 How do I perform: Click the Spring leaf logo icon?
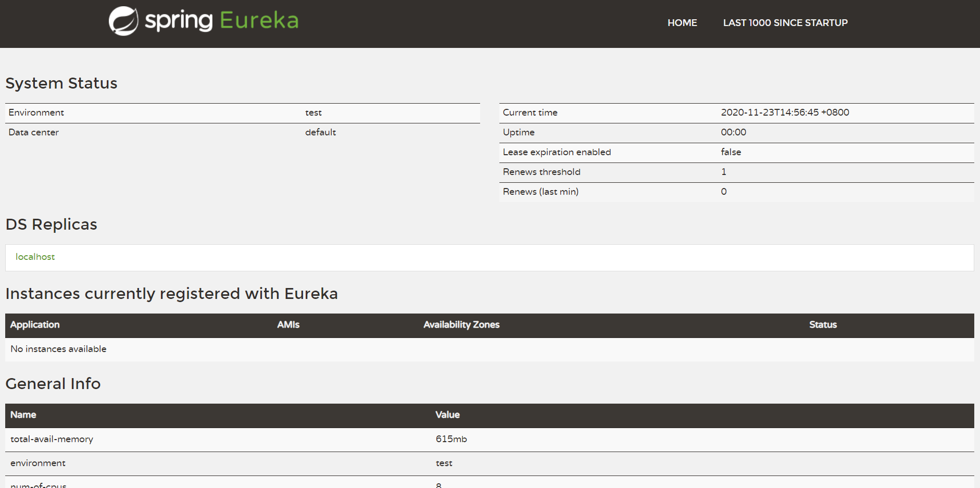click(x=123, y=21)
